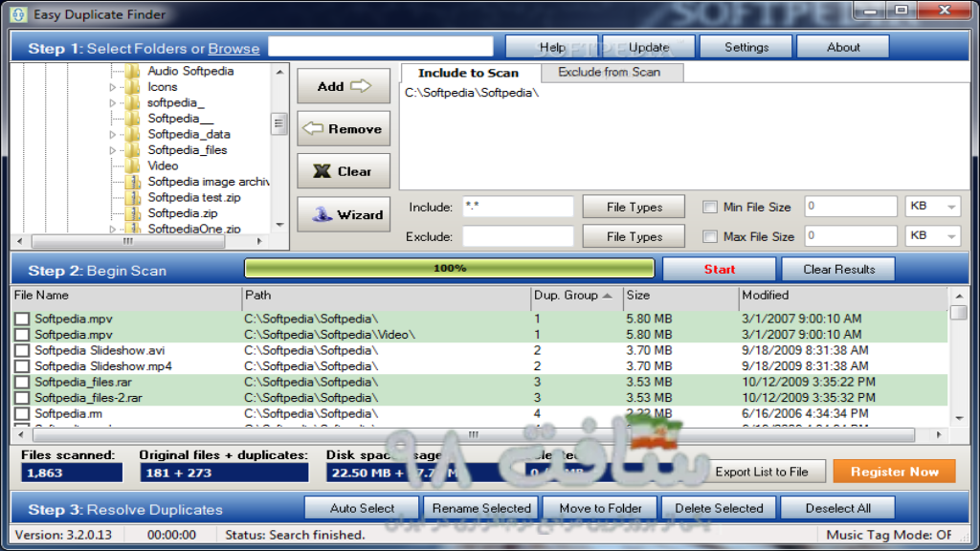Check the first Softpedia.mpv row checkbox
This screenshot has width=980, height=551.
22,319
